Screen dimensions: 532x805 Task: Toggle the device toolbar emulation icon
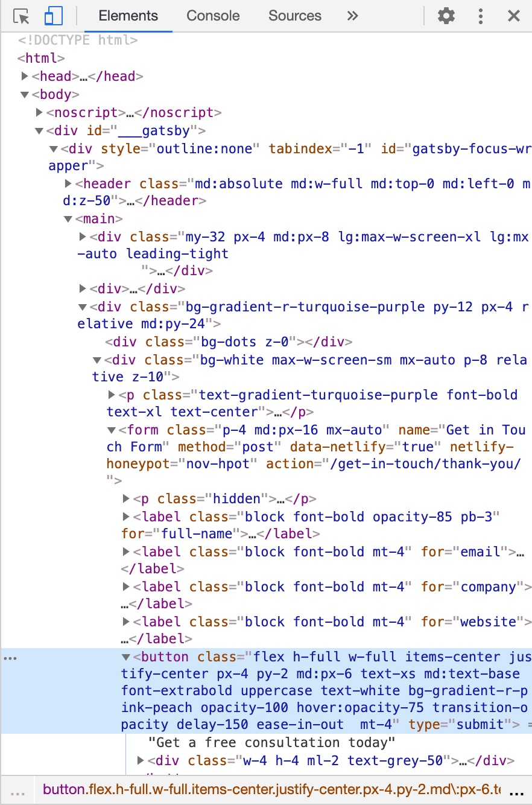[x=53, y=16]
